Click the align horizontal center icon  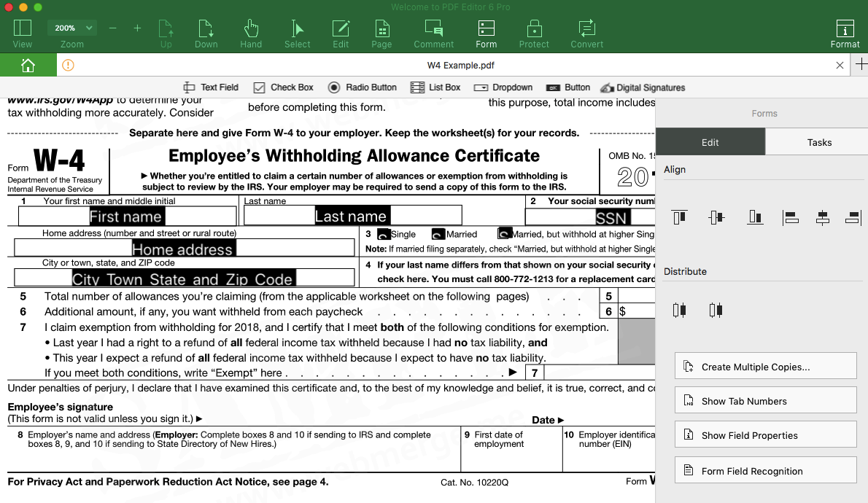(823, 217)
